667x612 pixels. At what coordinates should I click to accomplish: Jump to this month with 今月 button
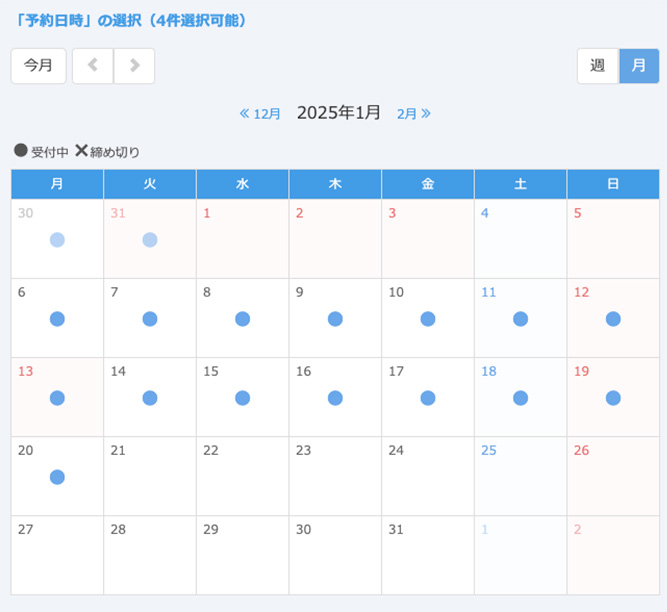pos(39,66)
